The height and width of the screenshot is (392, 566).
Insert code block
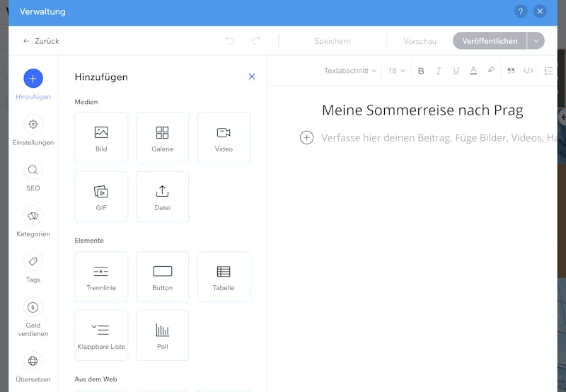coord(528,70)
